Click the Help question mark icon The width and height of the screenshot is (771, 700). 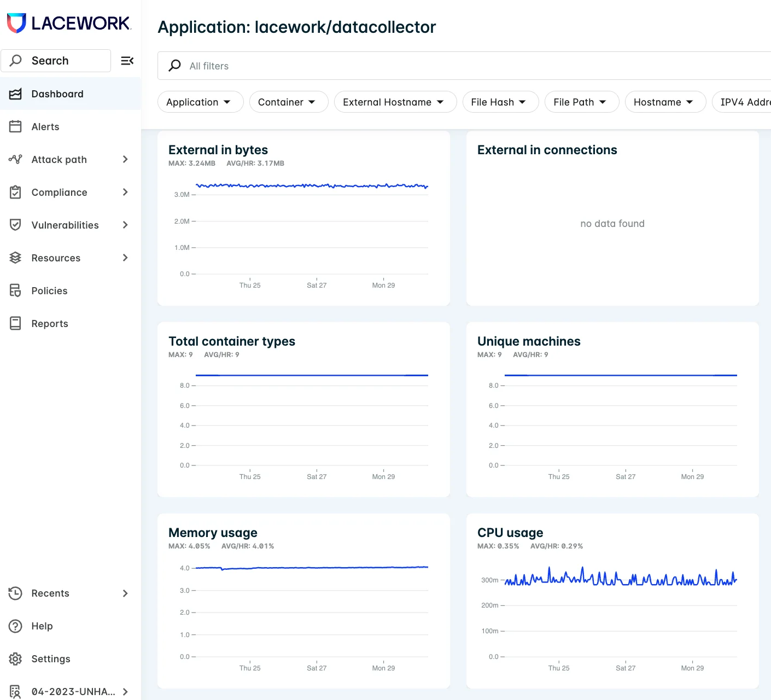15,626
